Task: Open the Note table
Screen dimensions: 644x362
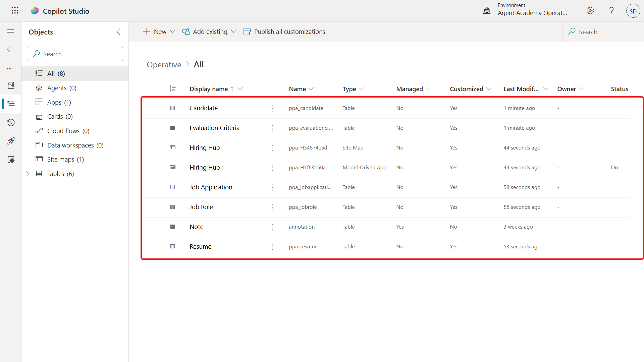Action: click(x=196, y=227)
